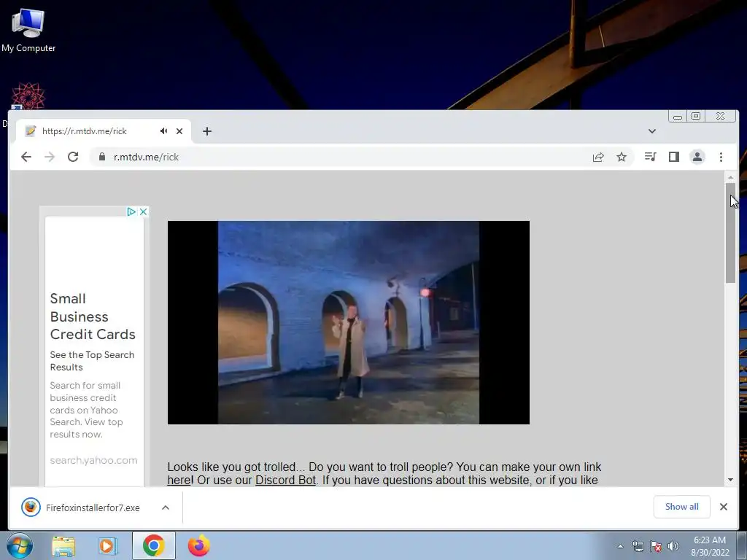Go back using the browser back arrow
747x560 pixels.
click(26, 157)
